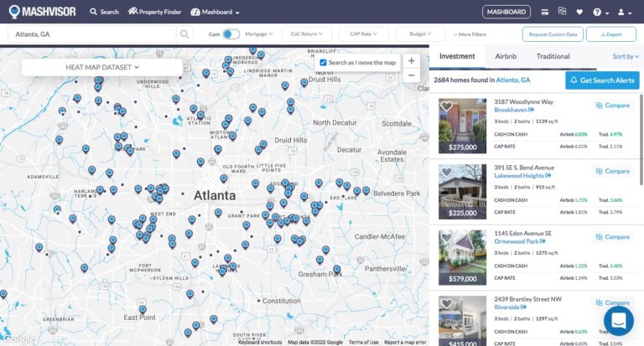Click the Export button
Image resolution: width=644 pixels, height=346 pixels.
click(x=610, y=34)
